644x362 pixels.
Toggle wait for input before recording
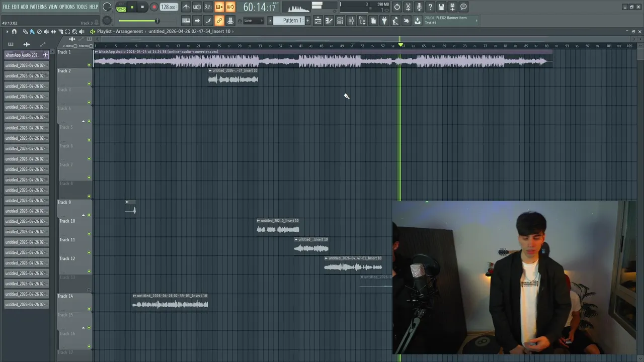click(197, 7)
